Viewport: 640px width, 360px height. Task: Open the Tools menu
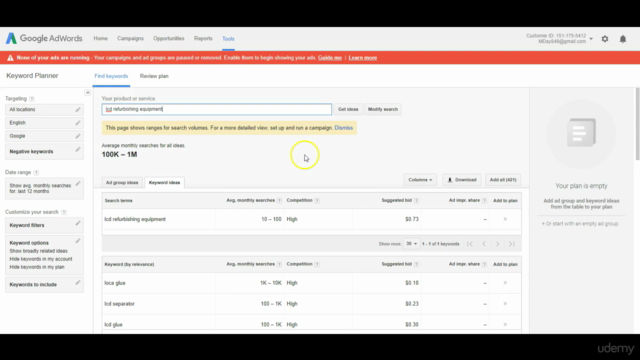tap(228, 39)
